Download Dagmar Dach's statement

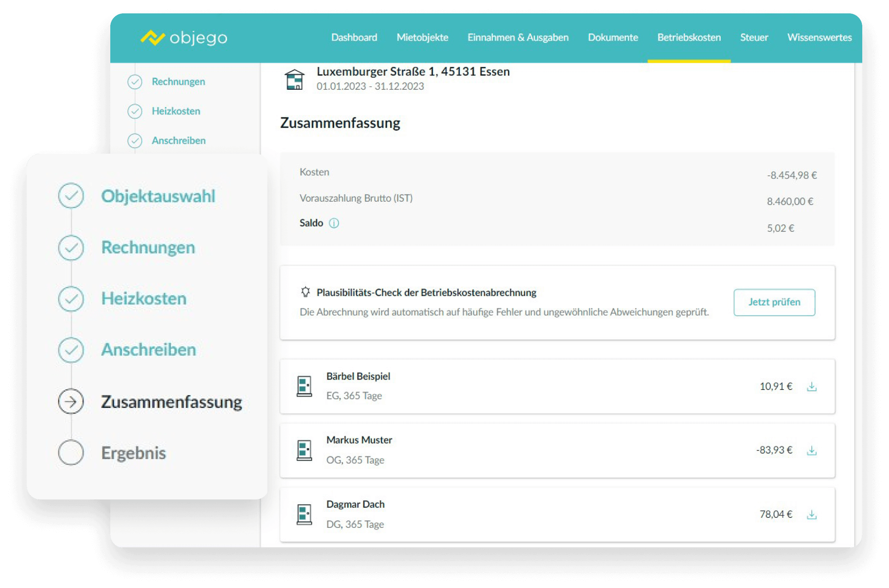[811, 514]
